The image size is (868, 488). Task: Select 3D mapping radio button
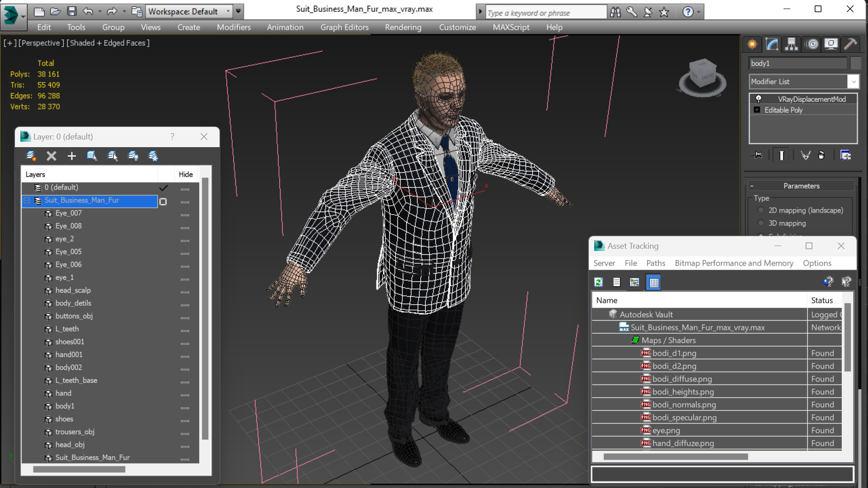click(x=761, y=223)
